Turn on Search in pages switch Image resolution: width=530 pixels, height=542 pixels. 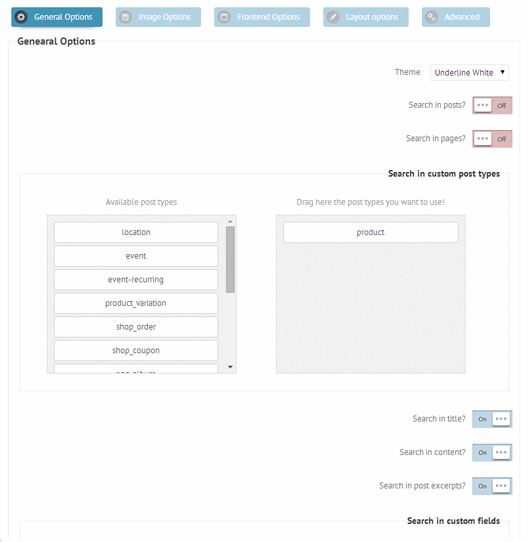pos(492,139)
